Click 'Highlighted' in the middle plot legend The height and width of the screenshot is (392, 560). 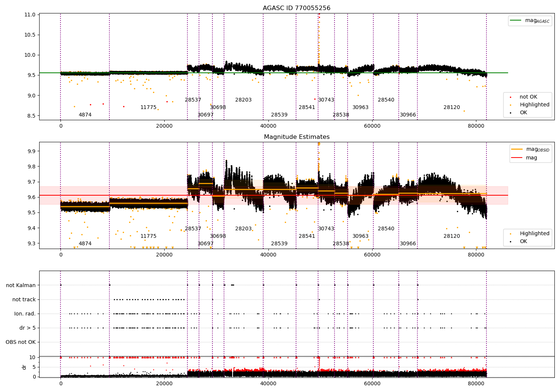click(534, 233)
